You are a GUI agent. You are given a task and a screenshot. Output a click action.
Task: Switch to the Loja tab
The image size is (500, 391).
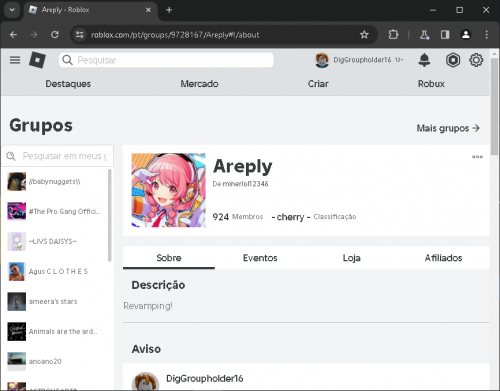click(x=351, y=258)
